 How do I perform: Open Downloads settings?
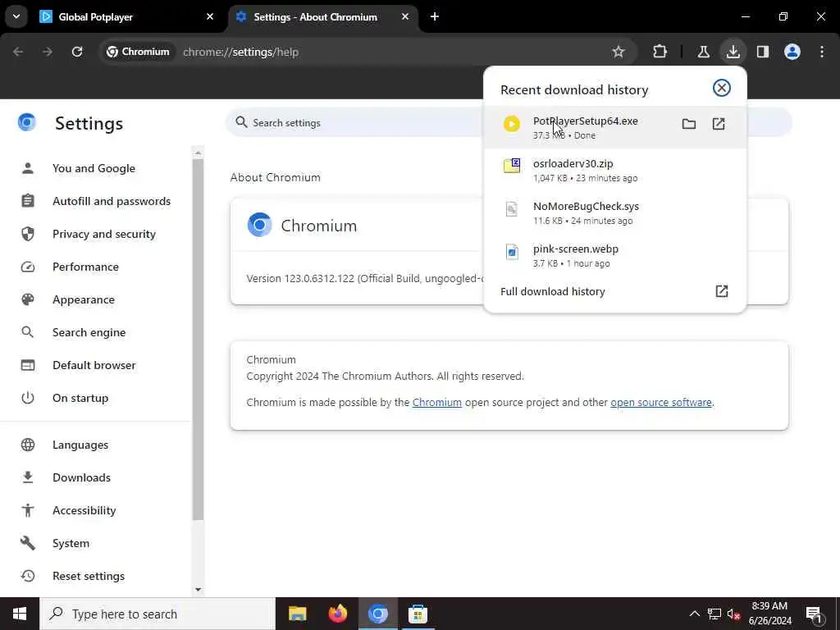(x=81, y=477)
